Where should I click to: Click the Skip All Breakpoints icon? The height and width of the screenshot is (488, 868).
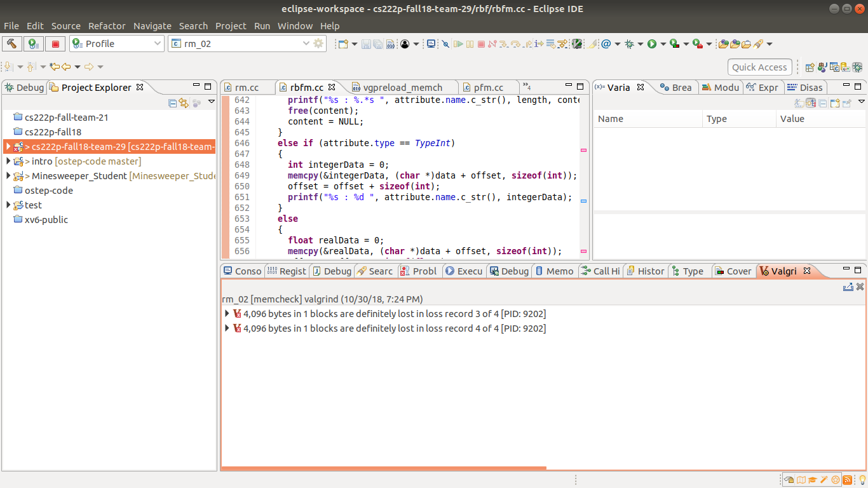445,44
